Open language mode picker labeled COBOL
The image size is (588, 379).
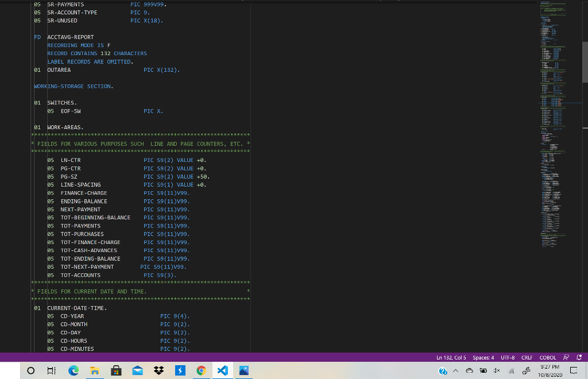click(x=547, y=357)
